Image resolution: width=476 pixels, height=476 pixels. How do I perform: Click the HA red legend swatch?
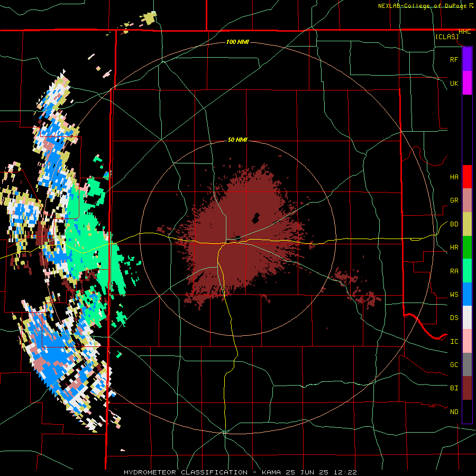467,177
